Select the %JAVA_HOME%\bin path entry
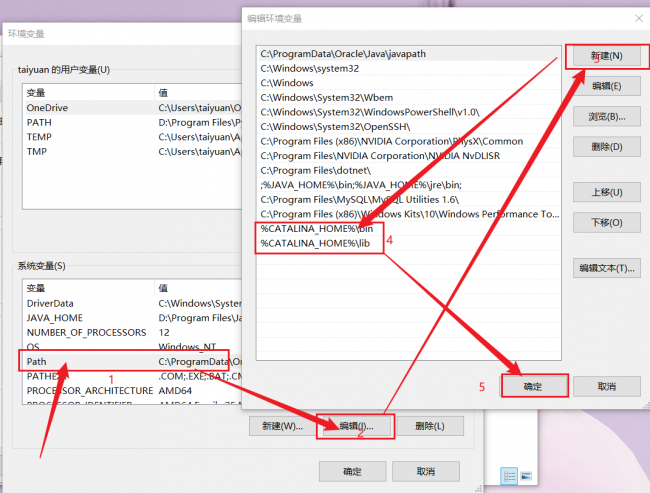Screen dimensions: 650x493 (409, 185)
